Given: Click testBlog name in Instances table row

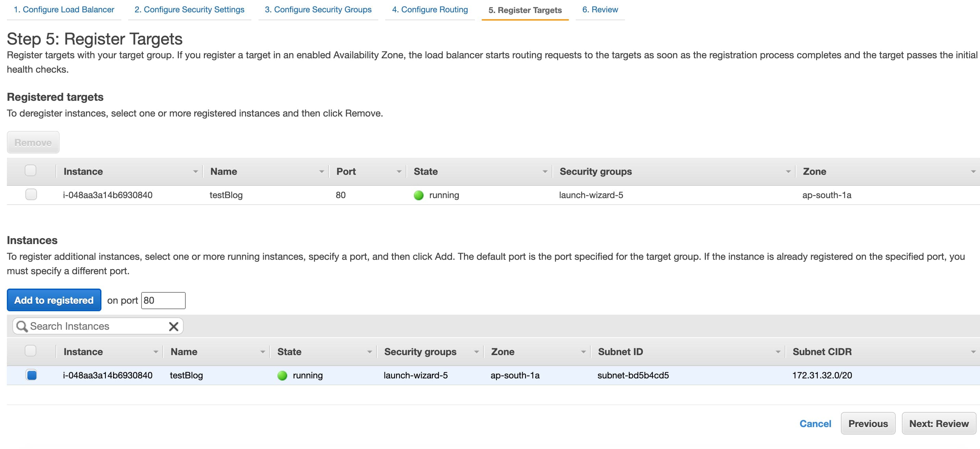Looking at the screenshot, I should [186, 376].
